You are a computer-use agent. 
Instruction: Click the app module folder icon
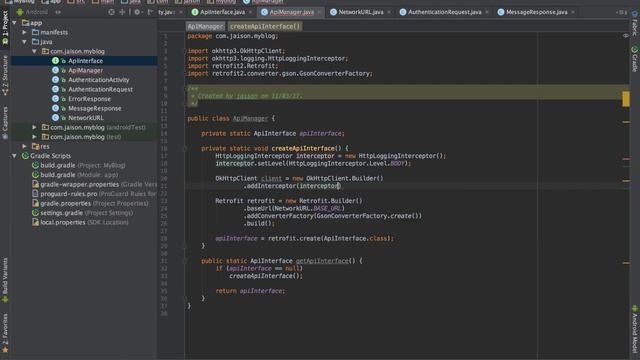pos(25,23)
